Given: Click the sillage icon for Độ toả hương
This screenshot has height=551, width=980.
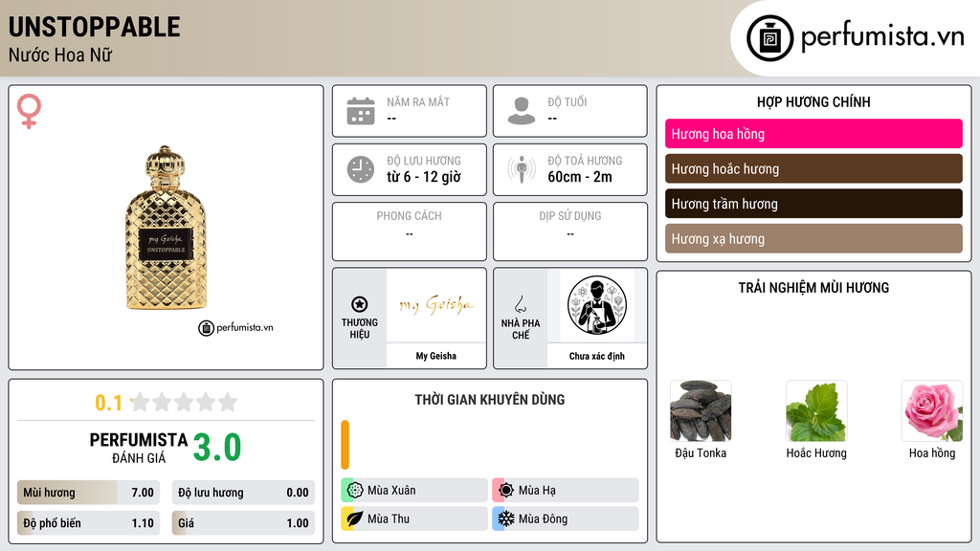Looking at the screenshot, I should [522, 169].
